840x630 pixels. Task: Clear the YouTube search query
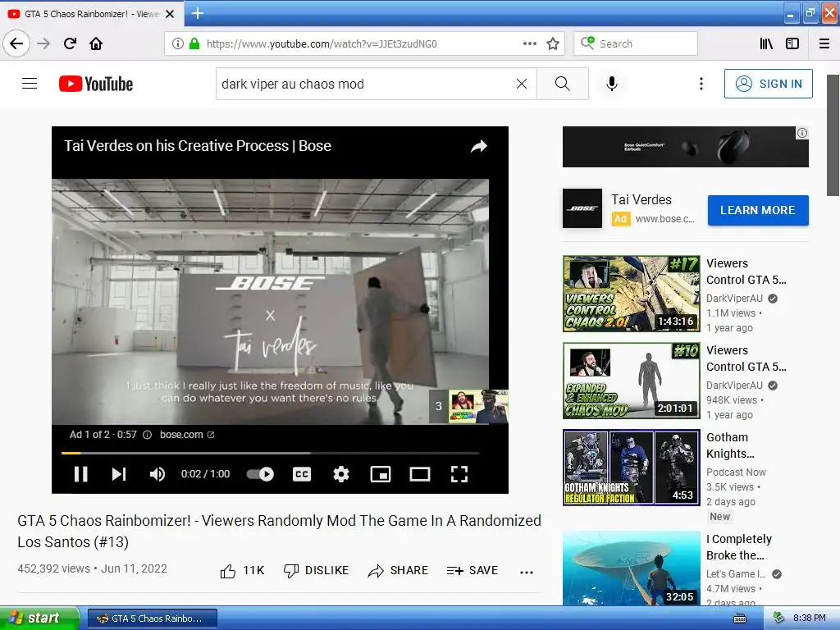click(x=522, y=84)
